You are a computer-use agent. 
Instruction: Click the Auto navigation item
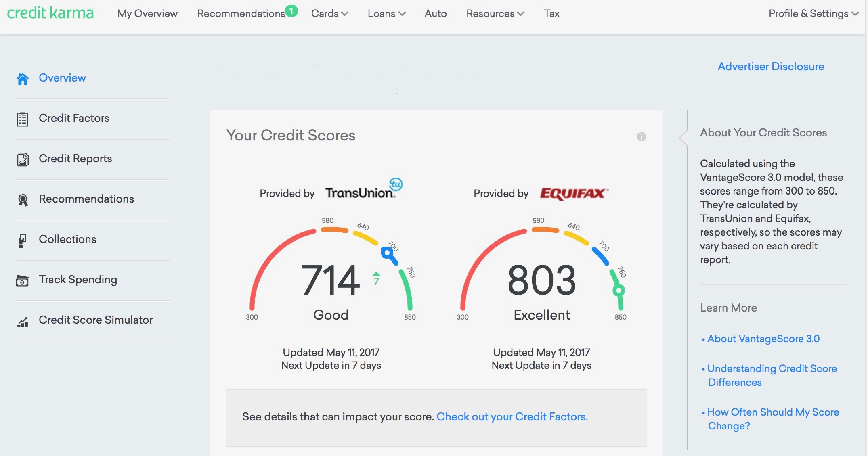point(435,14)
